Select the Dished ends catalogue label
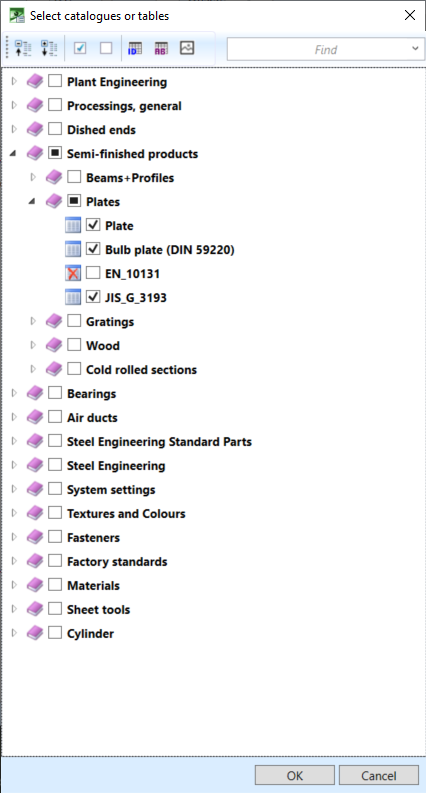426x793 pixels. [101, 129]
